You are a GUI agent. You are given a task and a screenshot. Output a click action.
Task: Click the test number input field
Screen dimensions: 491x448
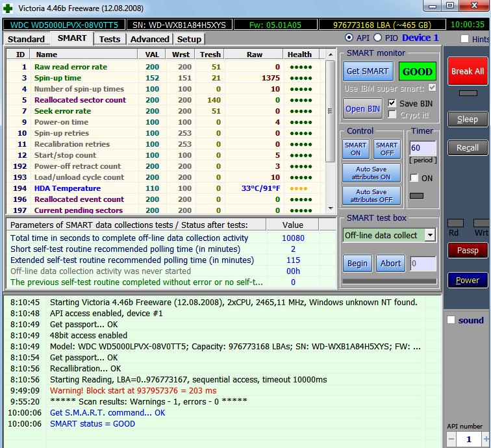(423, 264)
